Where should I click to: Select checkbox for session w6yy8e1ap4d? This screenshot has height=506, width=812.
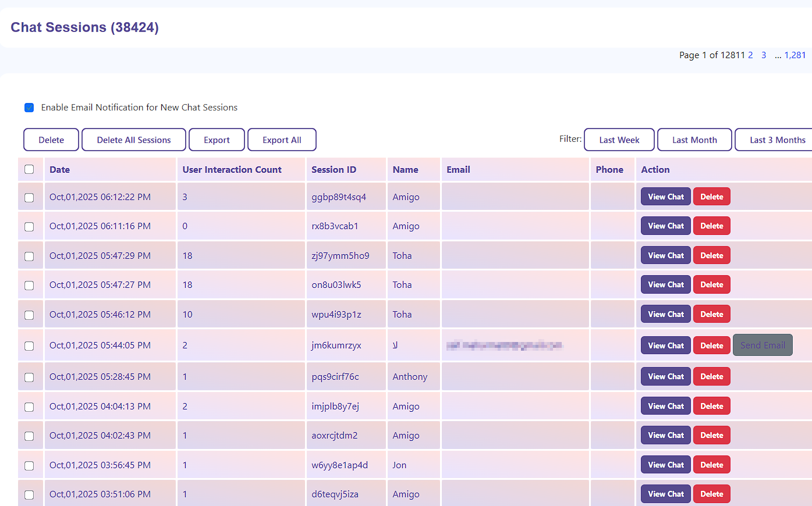click(x=29, y=466)
